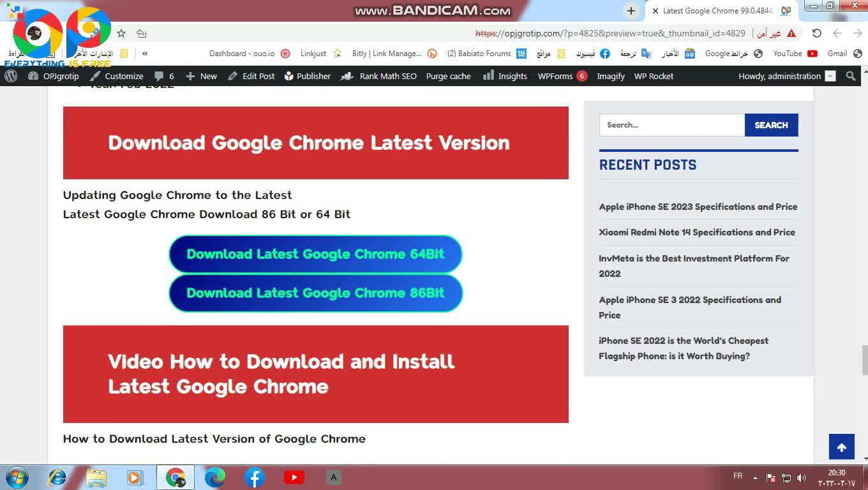Open iPhone SE 2022 Cheapest Flagship post
The height and width of the screenshot is (490, 868).
point(684,348)
